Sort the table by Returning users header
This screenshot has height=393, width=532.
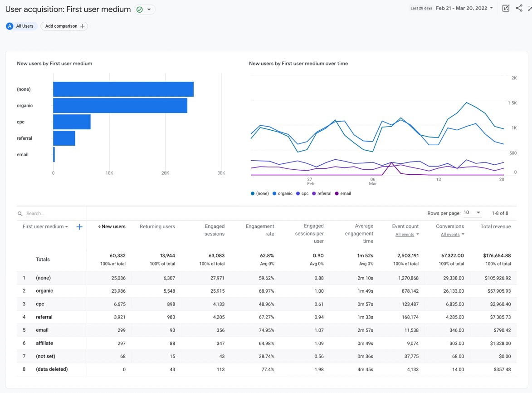(157, 226)
